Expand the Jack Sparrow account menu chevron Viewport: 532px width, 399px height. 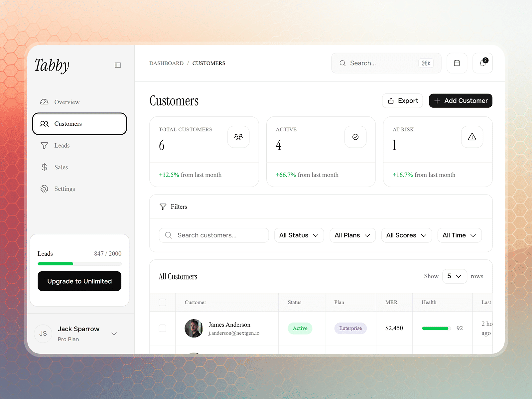coord(114,334)
